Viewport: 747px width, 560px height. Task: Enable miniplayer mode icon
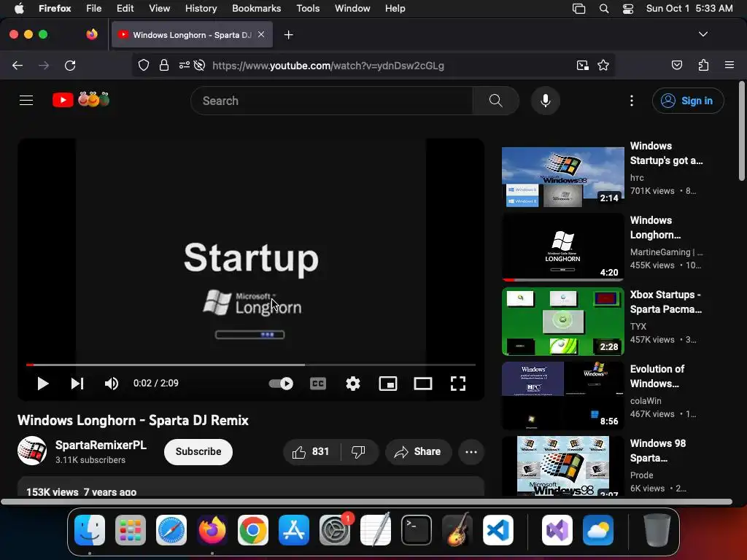tap(388, 384)
